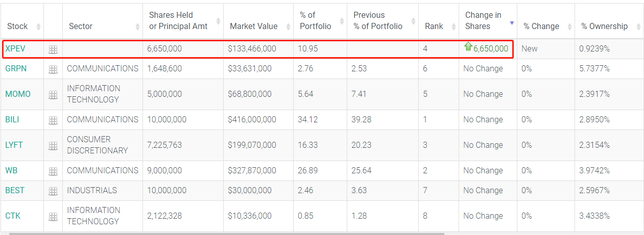
Task: Sort by Shares Held or Principal Amt
Action: pos(183,21)
